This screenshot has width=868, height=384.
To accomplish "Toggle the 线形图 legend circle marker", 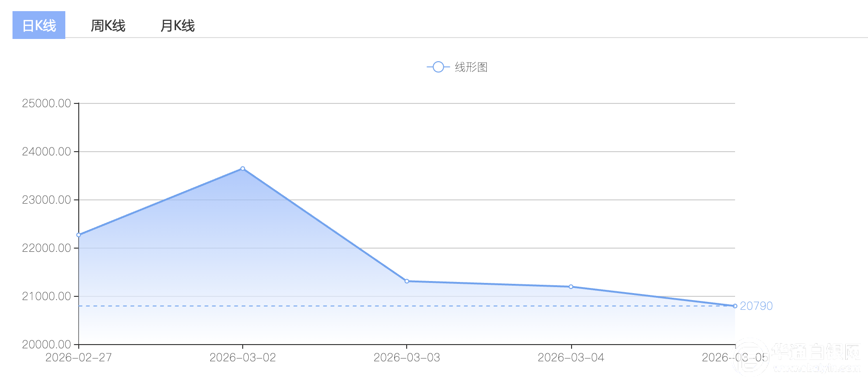I will [x=438, y=67].
